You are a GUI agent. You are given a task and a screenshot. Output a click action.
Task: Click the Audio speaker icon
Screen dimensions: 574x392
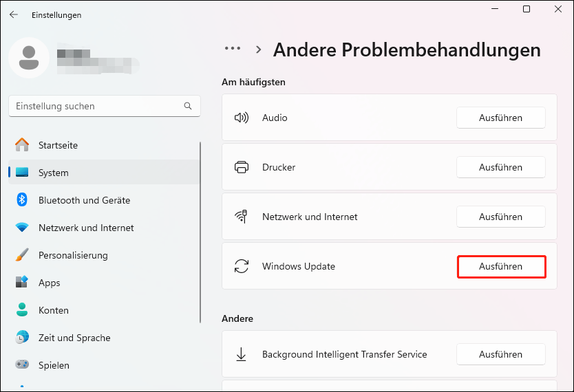pyautogui.click(x=242, y=118)
